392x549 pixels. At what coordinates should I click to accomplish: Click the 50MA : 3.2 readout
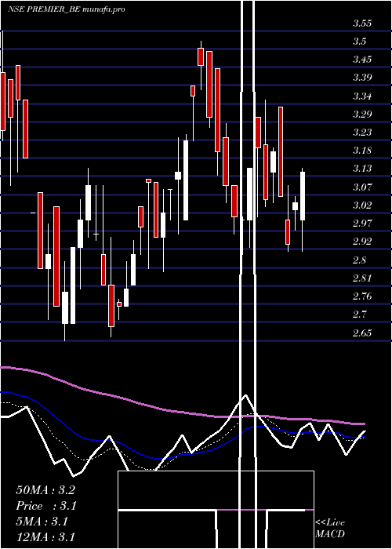coord(45,490)
